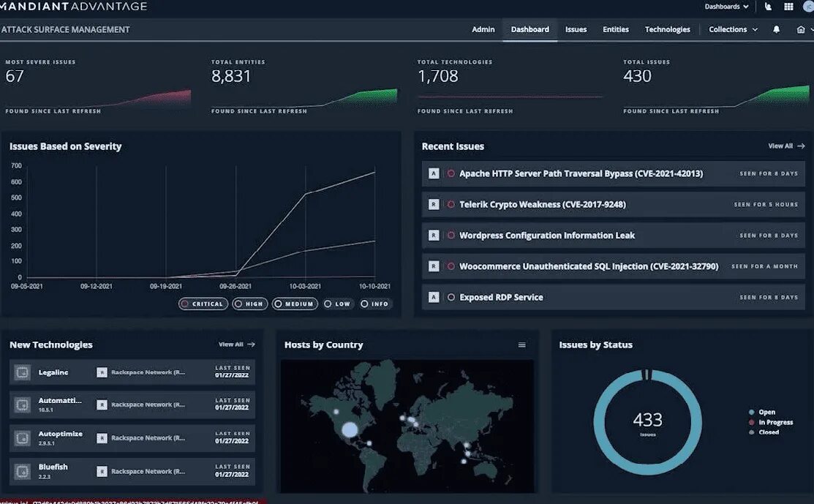Image resolution: width=814 pixels, height=504 pixels.
Task: Click Rackspace Network text in Automatti row
Action: pyautogui.click(x=148, y=405)
